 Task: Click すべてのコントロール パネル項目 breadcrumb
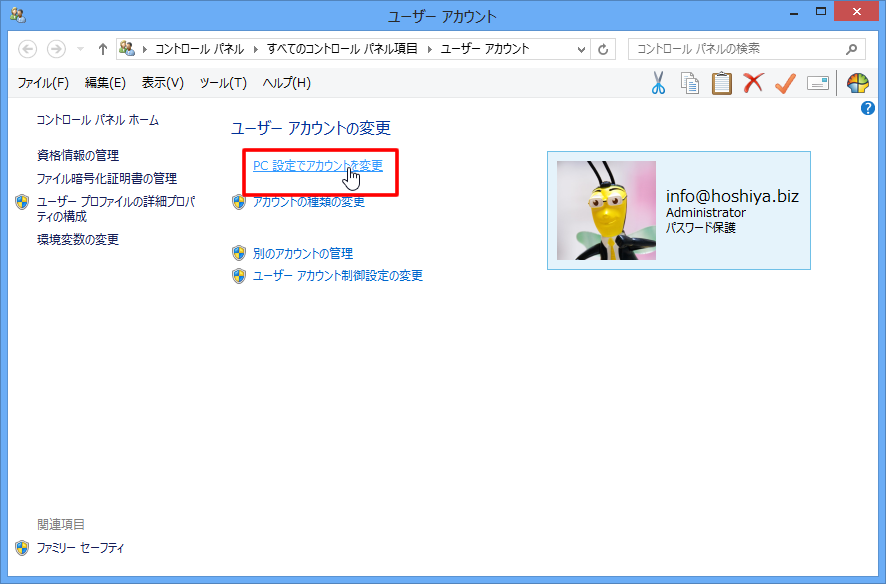(342, 49)
